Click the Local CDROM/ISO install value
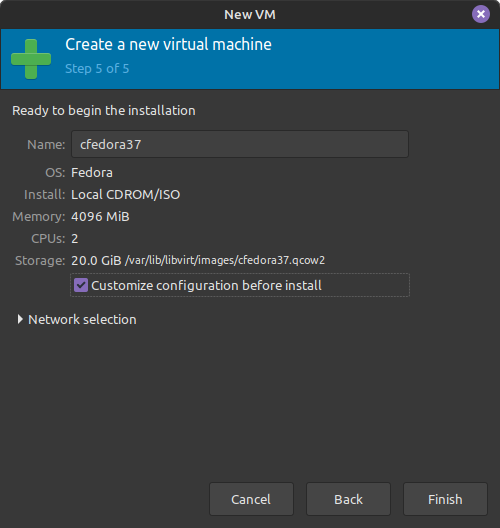Viewport: 500px width, 528px height. pyautogui.click(x=126, y=195)
